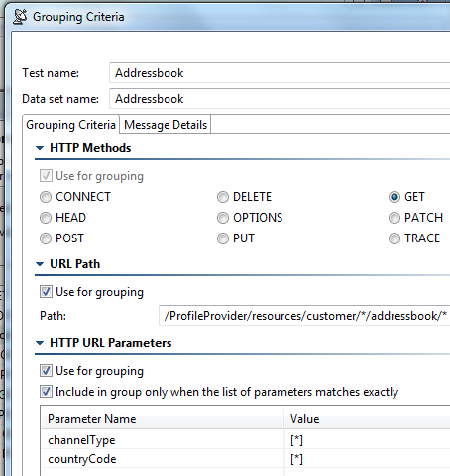Select the Grouping Criteria tab
This screenshot has width=450, height=476.
71,125
